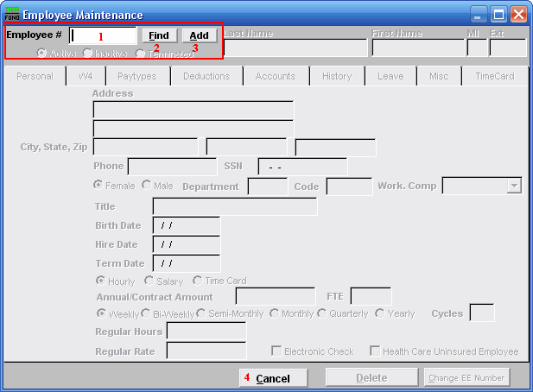Maximize the Employee Maintenance window

[x=498, y=15]
